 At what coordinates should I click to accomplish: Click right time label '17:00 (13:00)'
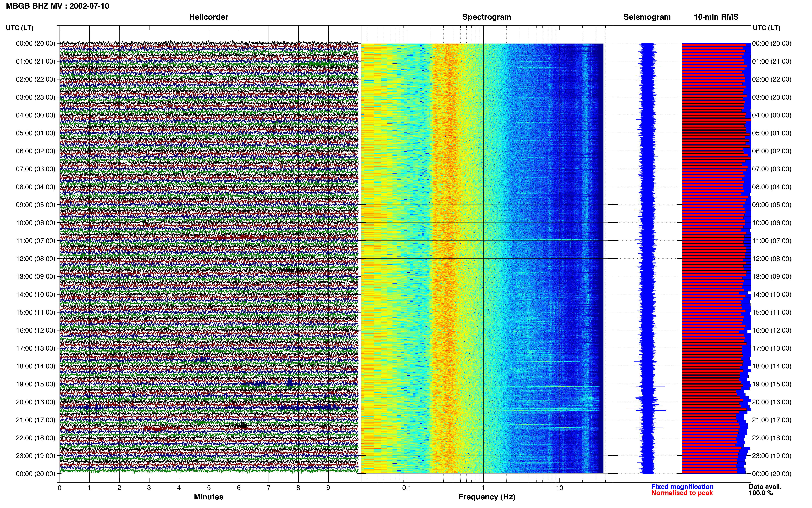[x=772, y=348]
